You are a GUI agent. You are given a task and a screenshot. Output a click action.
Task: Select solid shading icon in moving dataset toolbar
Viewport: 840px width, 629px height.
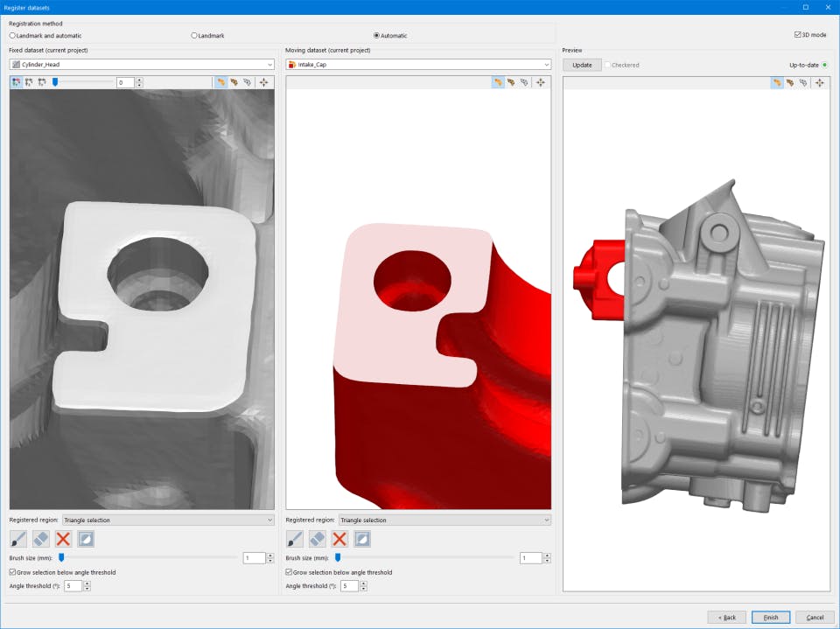coord(497,82)
